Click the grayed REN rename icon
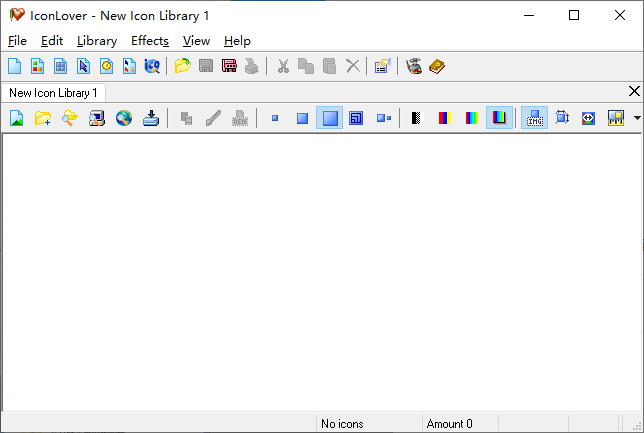Viewport: 644px width, 433px height. coord(240,118)
